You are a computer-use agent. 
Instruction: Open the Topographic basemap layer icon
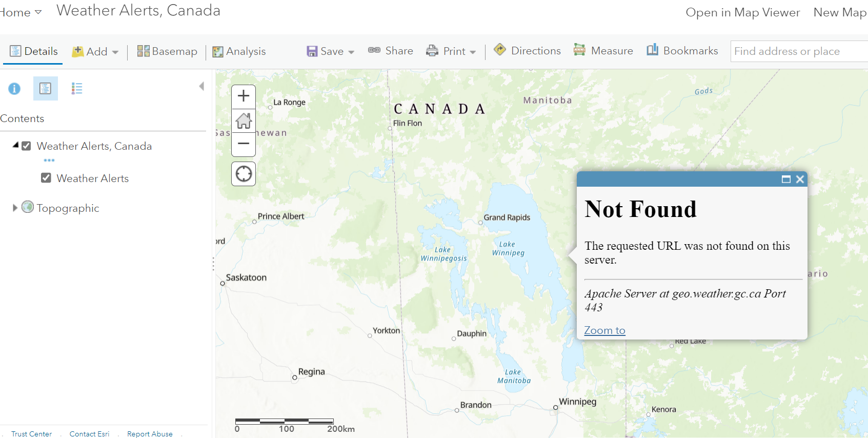[28, 207]
